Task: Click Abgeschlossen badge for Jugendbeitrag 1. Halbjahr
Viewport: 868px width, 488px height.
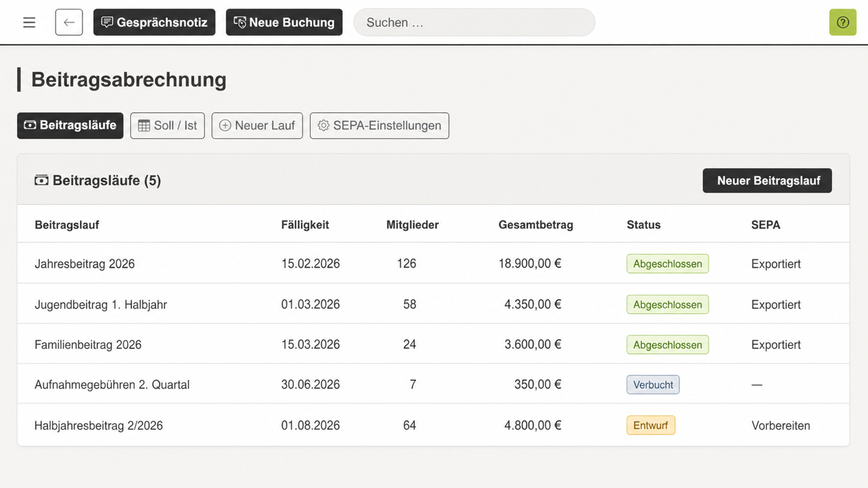Action: click(667, 304)
